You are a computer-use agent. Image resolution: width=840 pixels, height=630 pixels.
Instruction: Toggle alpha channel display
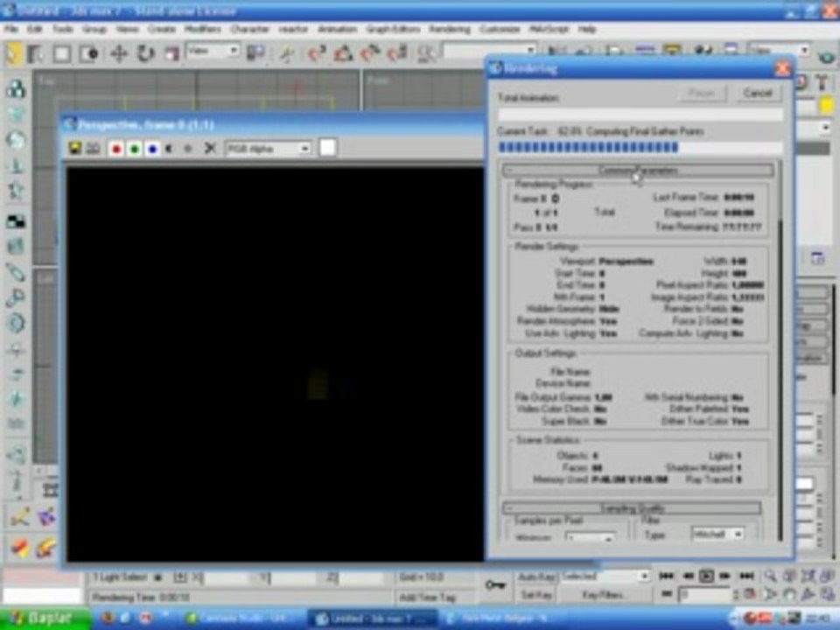[169, 149]
